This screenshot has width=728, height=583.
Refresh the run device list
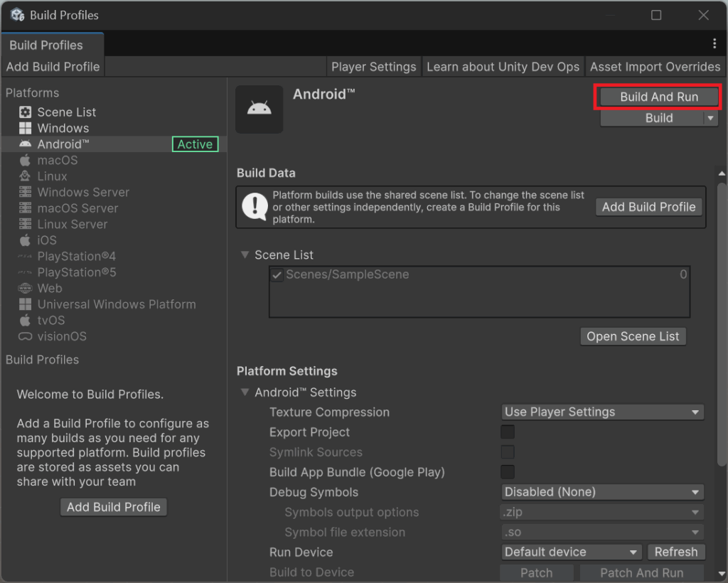click(676, 552)
